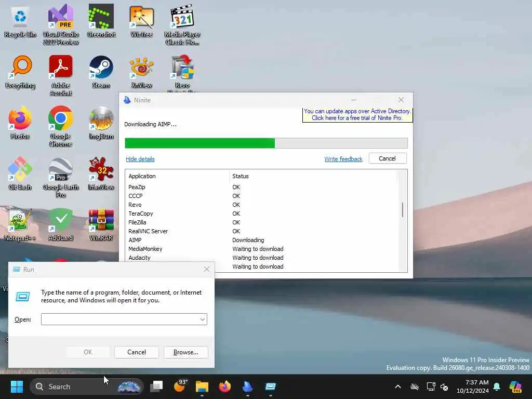Image resolution: width=532 pixels, height=399 pixels.
Task: Click the Open text field in Run
Action: click(x=119, y=320)
